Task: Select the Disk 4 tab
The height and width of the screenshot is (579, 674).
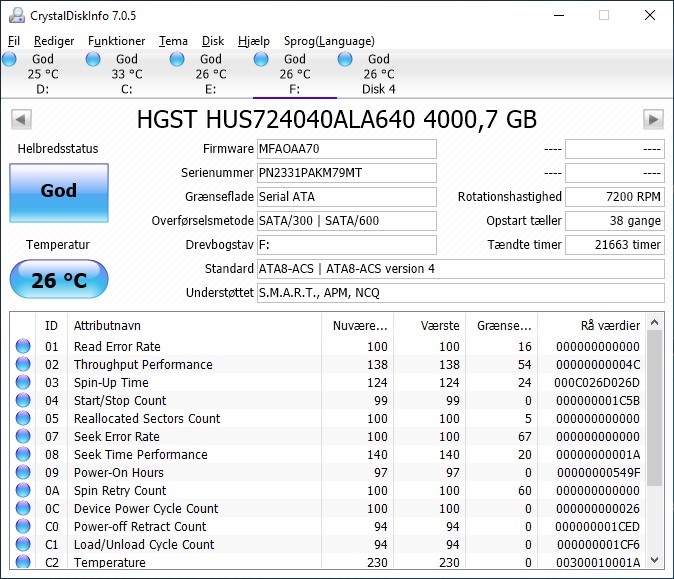Action: click(x=379, y=74)
